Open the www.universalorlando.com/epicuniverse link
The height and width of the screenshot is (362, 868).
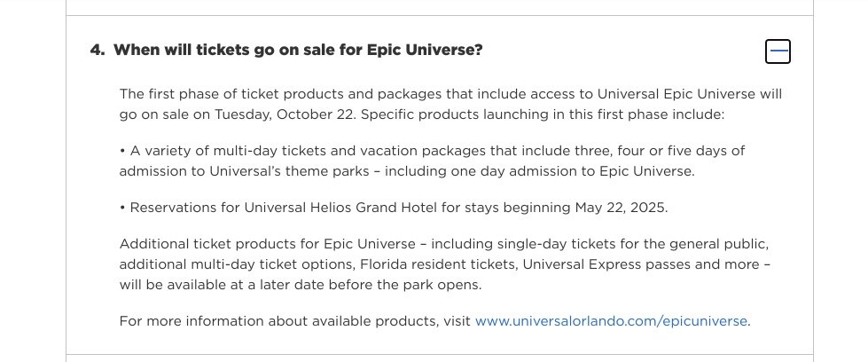611,321
